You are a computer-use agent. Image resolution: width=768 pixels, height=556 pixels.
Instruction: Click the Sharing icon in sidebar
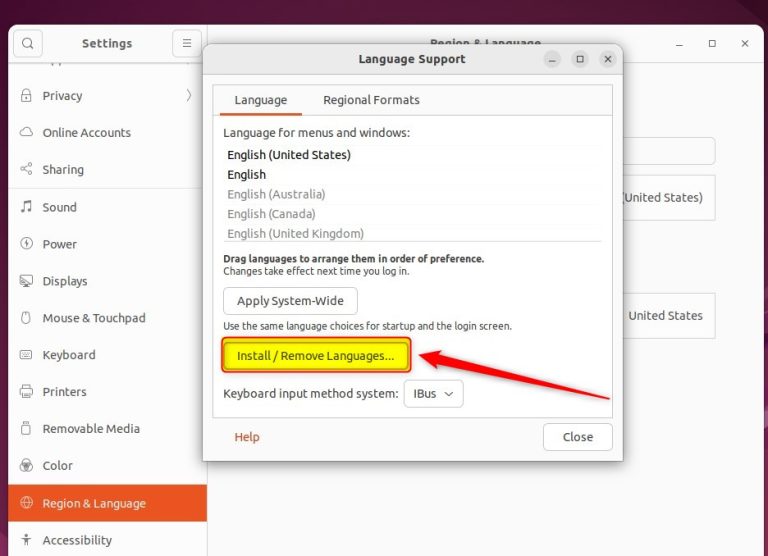click(x=26, y=169)
